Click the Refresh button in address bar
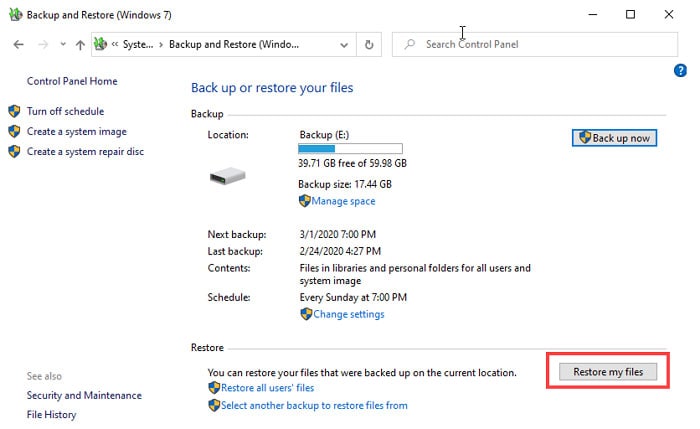This screenshot has width=700, height=429. (x=369, y=45)
